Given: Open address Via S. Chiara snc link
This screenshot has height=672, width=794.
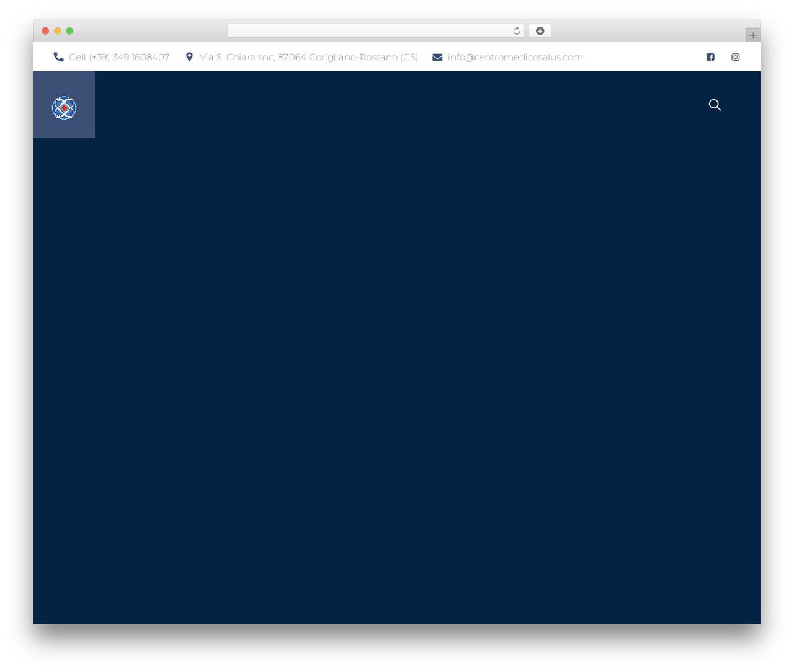Looking at the screenshot, I should tap(309, 57).
